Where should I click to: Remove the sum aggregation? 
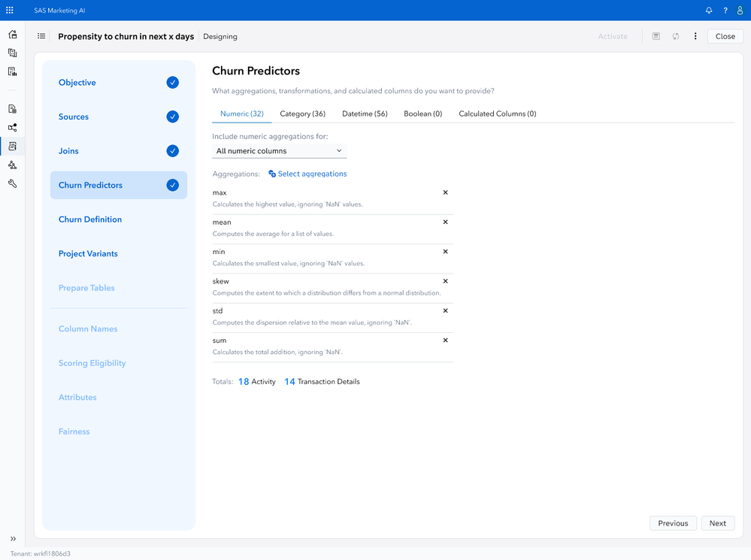445,341
